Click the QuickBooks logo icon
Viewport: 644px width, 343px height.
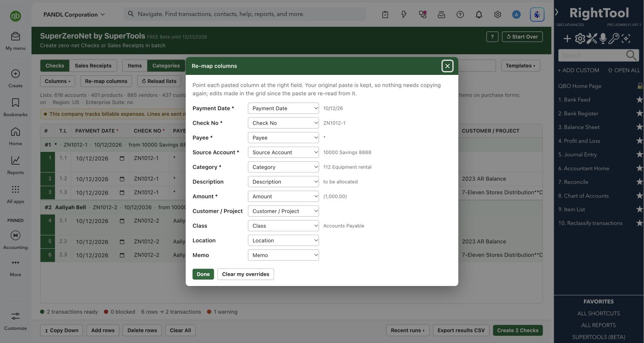(x=15, y=16)
